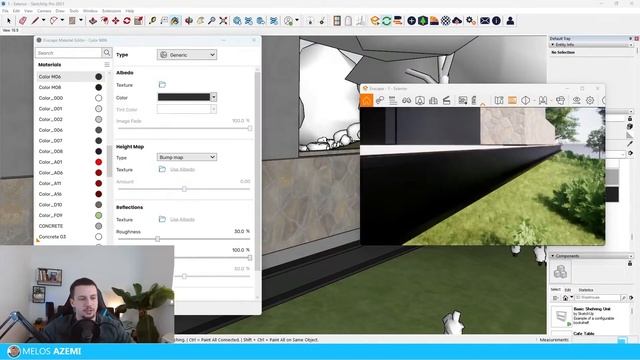Pick the Pan hand tool
The width and height of the screenshot is (640, 360).
200,20
